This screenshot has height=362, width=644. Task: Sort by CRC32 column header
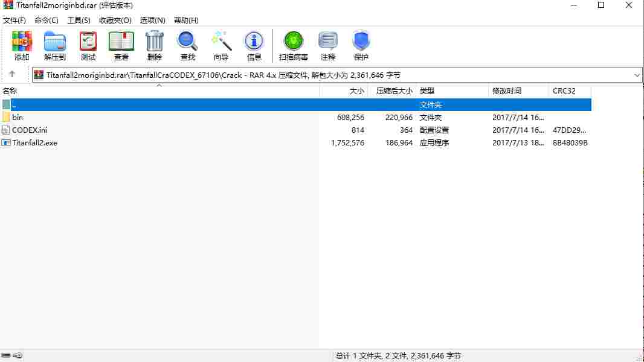click(x=564, y=91)
